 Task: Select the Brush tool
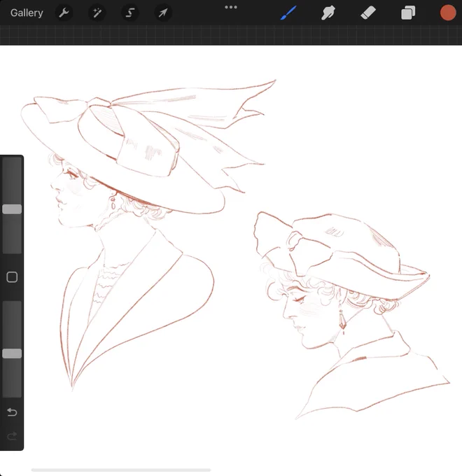(x=288, y=13)
